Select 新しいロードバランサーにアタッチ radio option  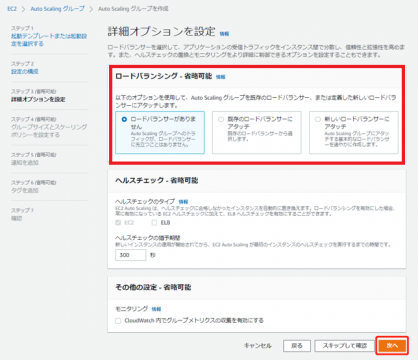tap(318, 119)
